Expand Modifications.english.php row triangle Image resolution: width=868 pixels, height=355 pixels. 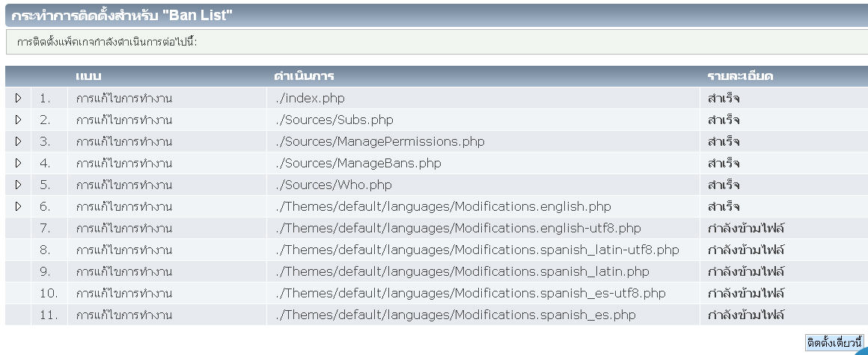(18, 206)
